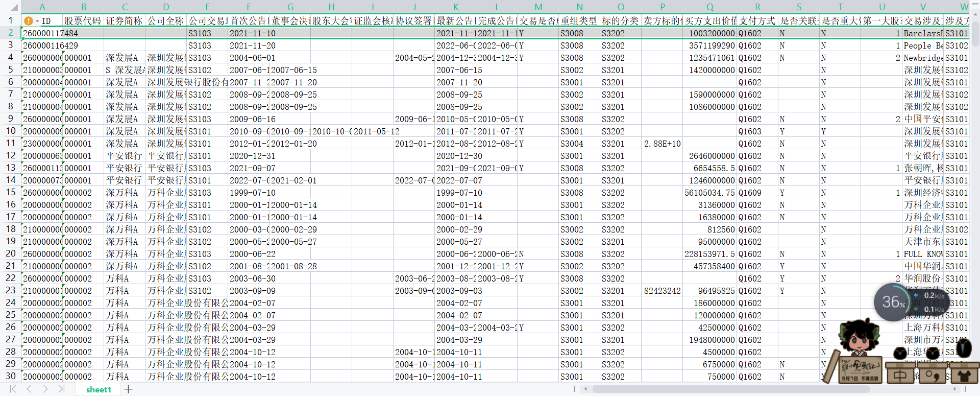Select the column Q header

(x=709, y=7)
